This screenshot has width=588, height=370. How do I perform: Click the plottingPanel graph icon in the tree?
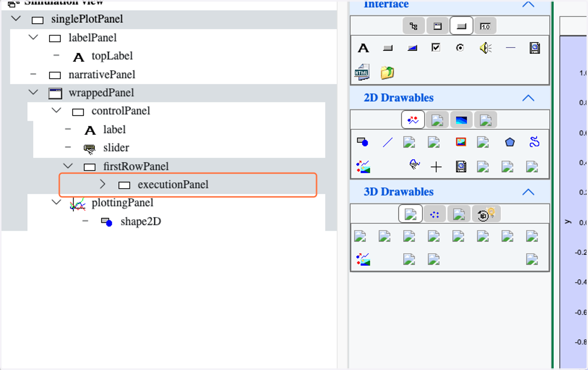(x=78, y=204)
